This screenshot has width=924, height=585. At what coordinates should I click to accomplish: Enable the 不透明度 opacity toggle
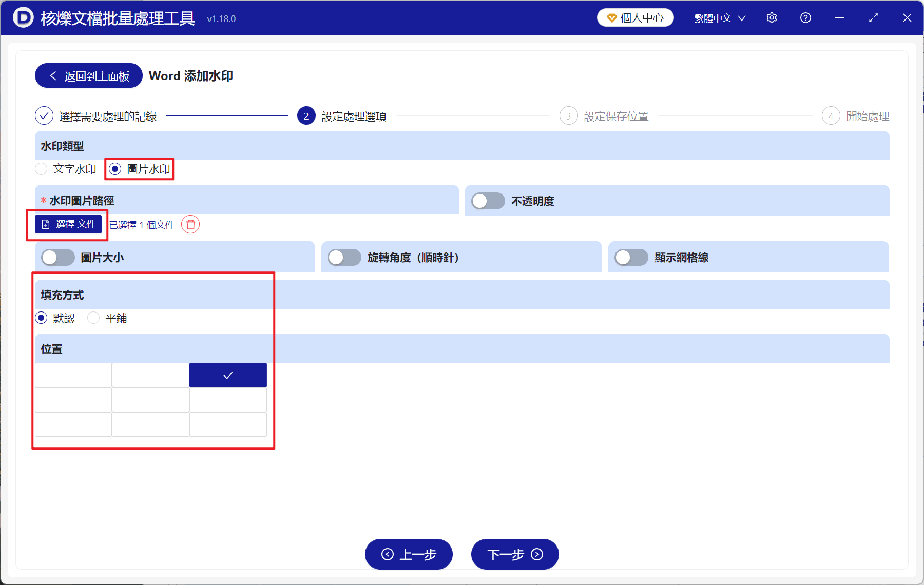pos(488,201)
